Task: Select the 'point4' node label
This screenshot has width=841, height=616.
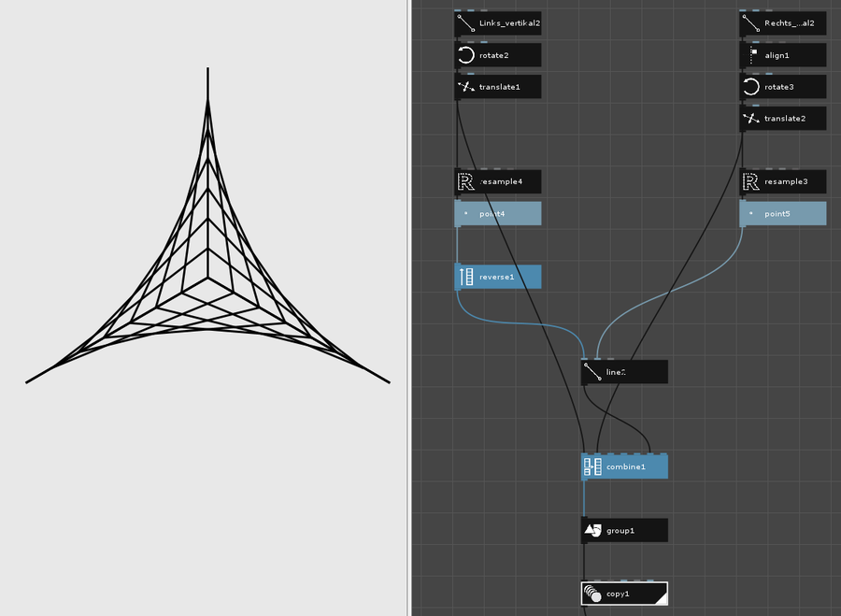Action: (492, 213)
